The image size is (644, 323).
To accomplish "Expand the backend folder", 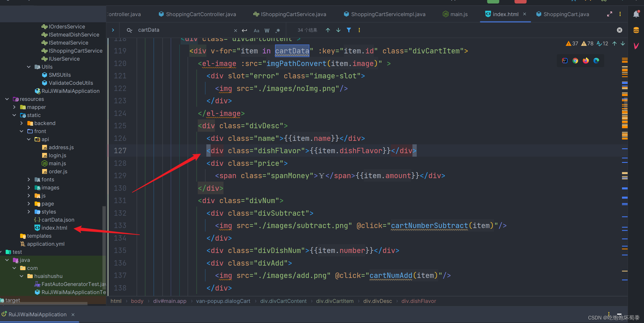I will [x=22, y=123].
